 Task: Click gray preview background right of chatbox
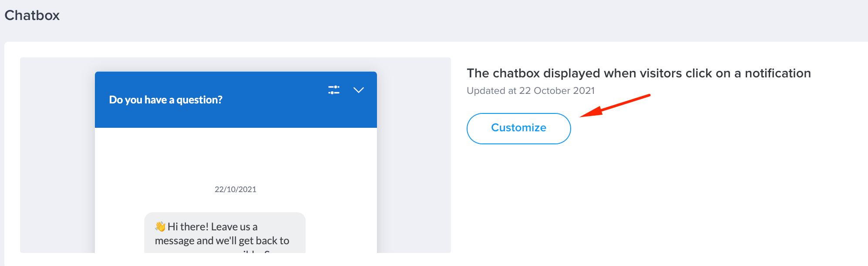pyautogui.click(x=414, y=155)
